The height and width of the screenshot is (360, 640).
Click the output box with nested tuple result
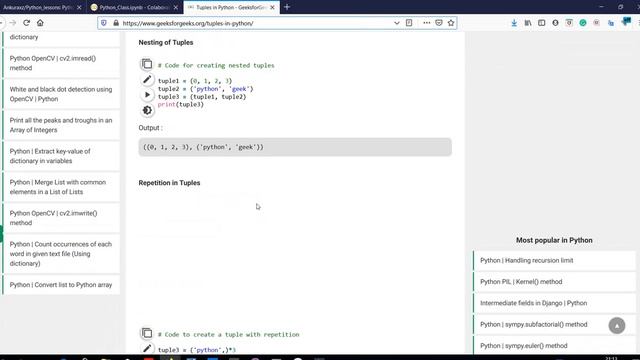(295, 147)
